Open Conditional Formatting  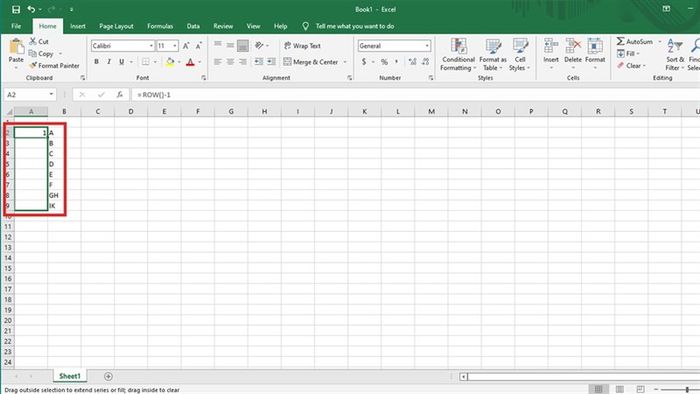[458, 54]
